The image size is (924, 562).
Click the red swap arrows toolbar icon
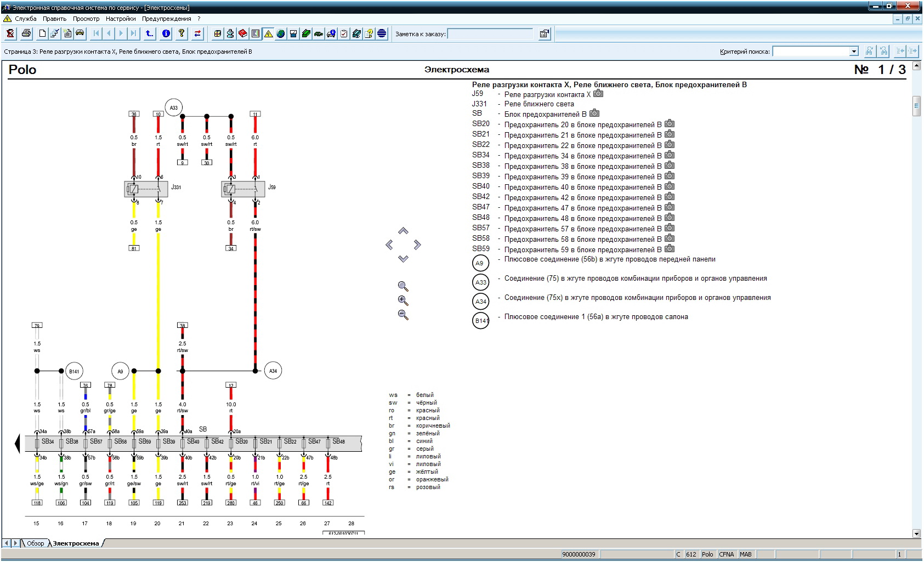point(197,34)
